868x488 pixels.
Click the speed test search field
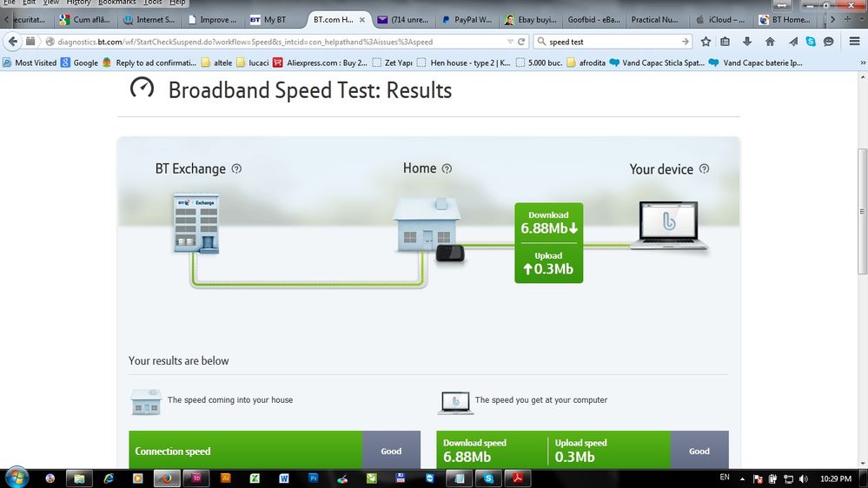click(x=613, y=42)
